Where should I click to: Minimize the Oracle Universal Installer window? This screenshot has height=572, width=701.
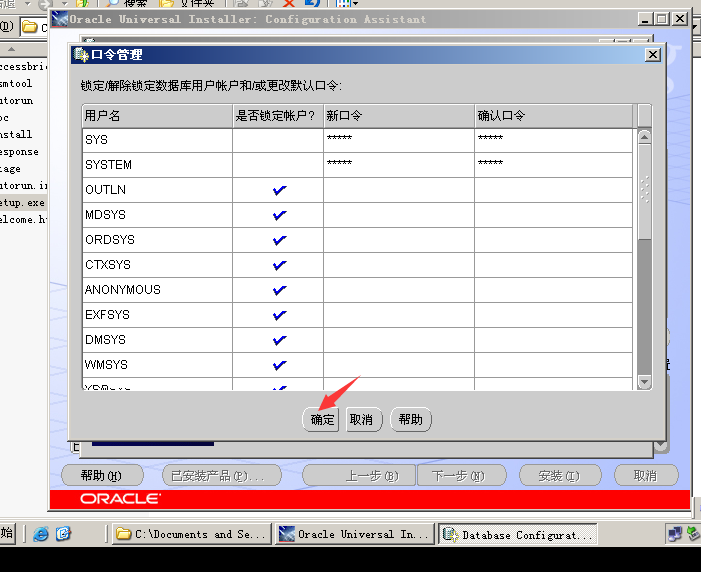coord(645,19)
